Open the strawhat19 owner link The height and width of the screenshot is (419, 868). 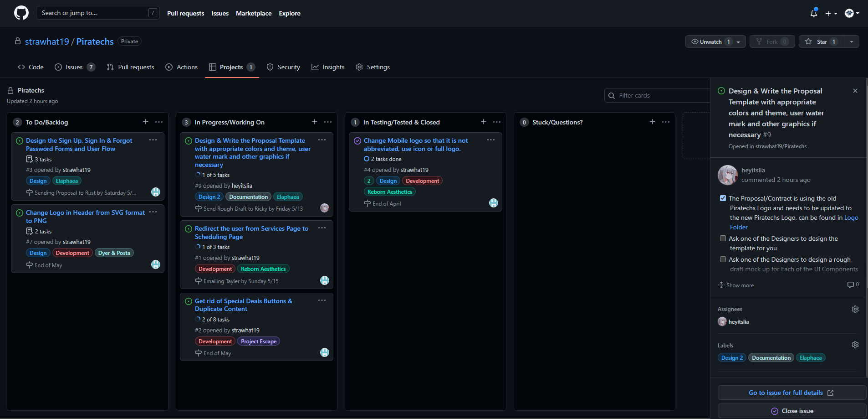(x=47, y=41)
